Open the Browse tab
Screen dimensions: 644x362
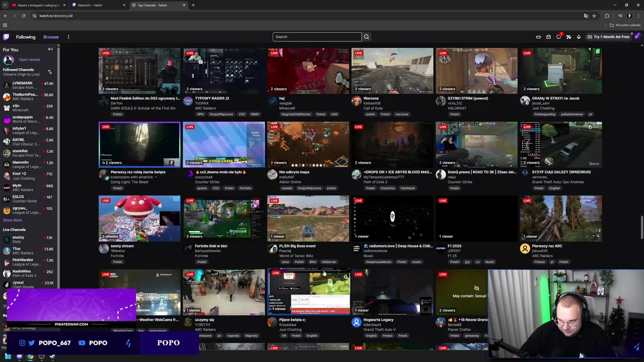(51, 37)
